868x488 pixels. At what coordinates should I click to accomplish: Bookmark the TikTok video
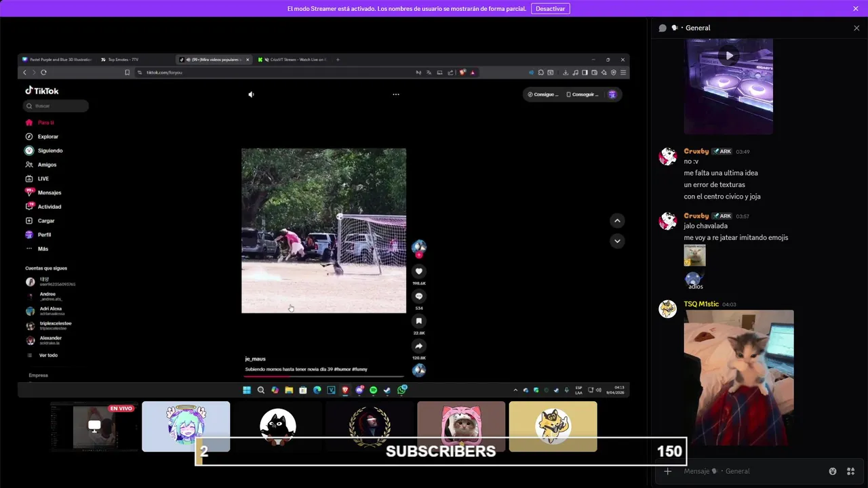[419, 321]
